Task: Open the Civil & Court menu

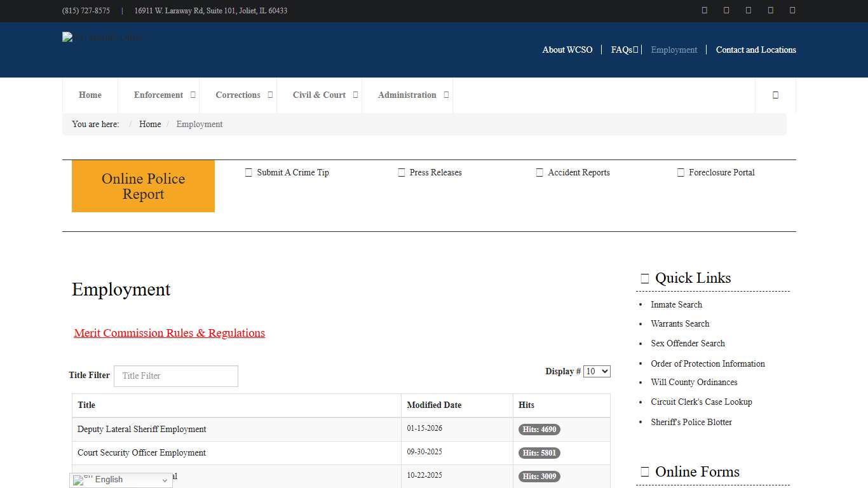Action: (319, 95)
